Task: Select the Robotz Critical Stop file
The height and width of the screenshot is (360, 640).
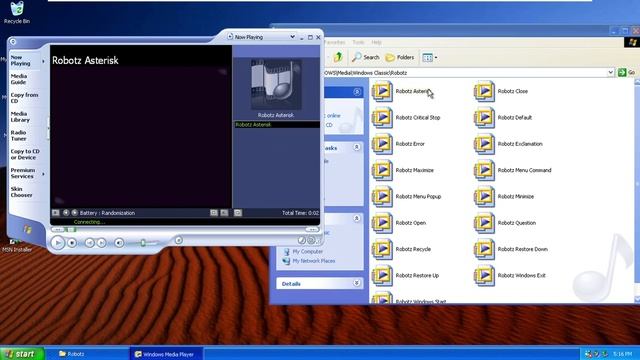Action: click(406, 118)
